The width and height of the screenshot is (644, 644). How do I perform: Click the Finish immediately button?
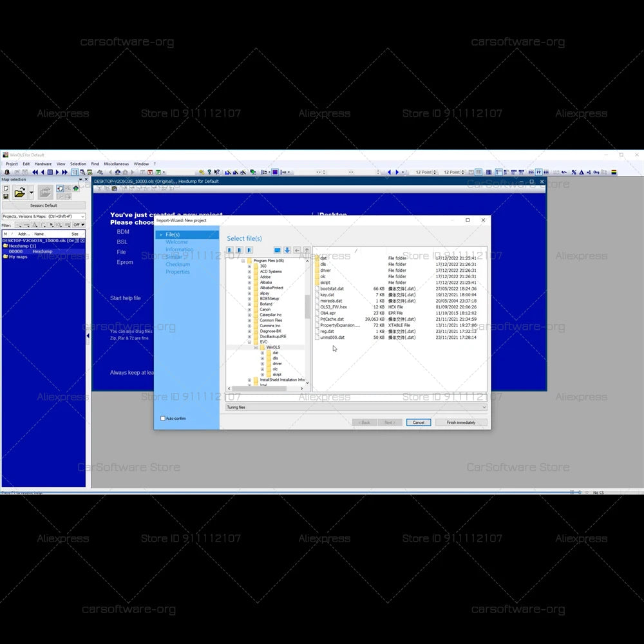point(461,422)
